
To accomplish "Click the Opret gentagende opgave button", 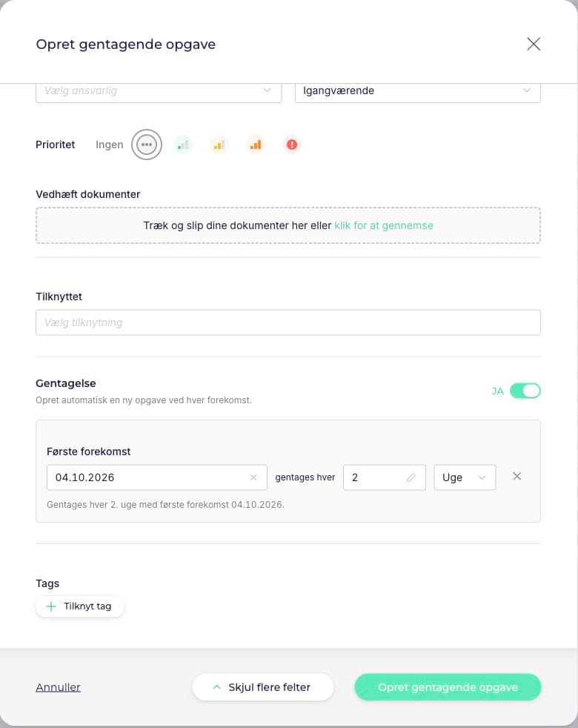I will 448,687.
